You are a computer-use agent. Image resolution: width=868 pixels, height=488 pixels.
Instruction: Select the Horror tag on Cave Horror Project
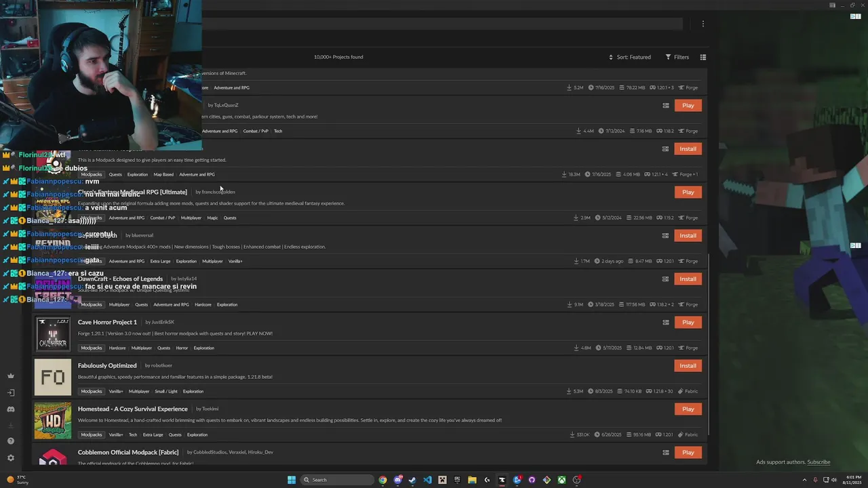point(182,348)
